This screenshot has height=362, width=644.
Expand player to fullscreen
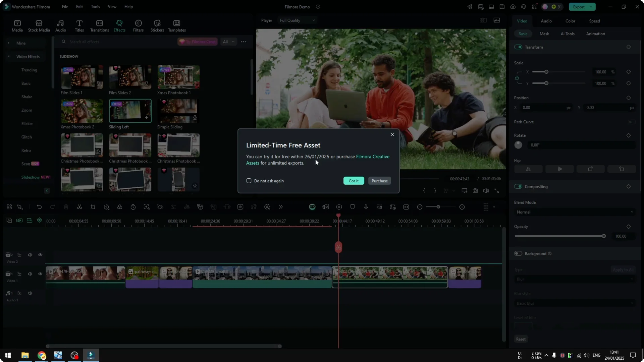click(497, 191)
